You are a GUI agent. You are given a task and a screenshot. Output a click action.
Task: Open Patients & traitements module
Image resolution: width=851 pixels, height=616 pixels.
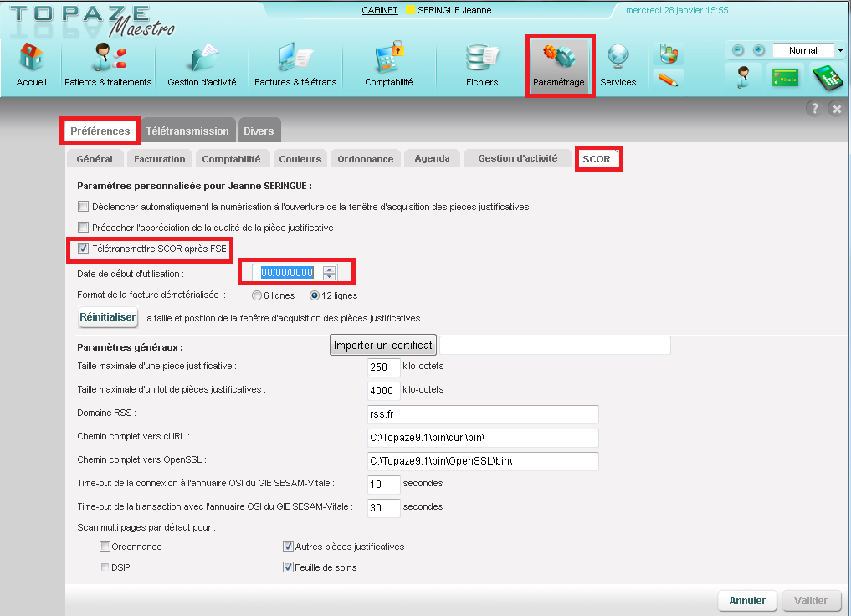(x=108, y=65)
